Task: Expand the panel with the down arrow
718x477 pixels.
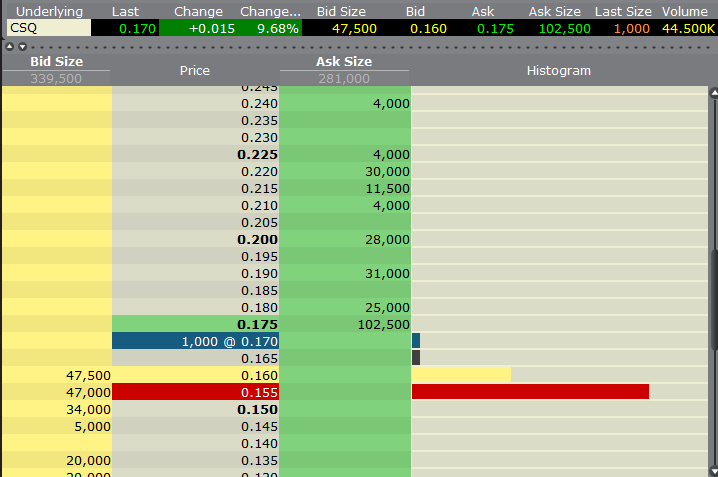Action: (x=21, y=46)
